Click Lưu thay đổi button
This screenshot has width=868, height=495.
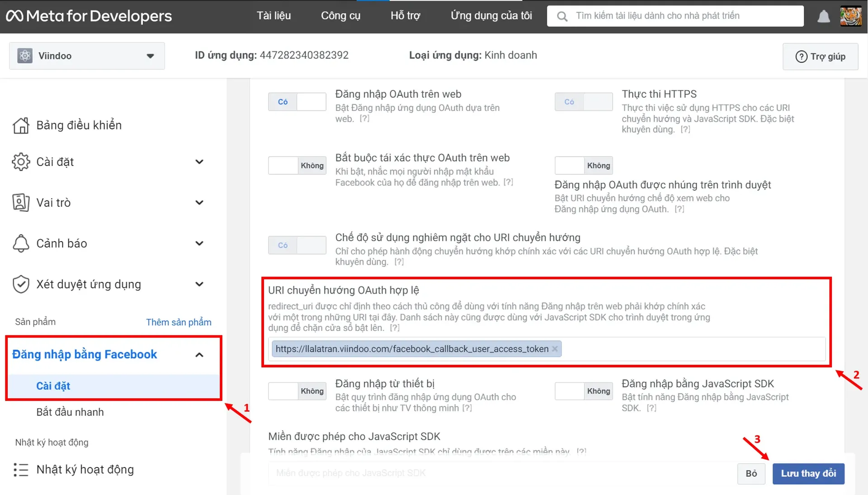click(x=808, y=474)
